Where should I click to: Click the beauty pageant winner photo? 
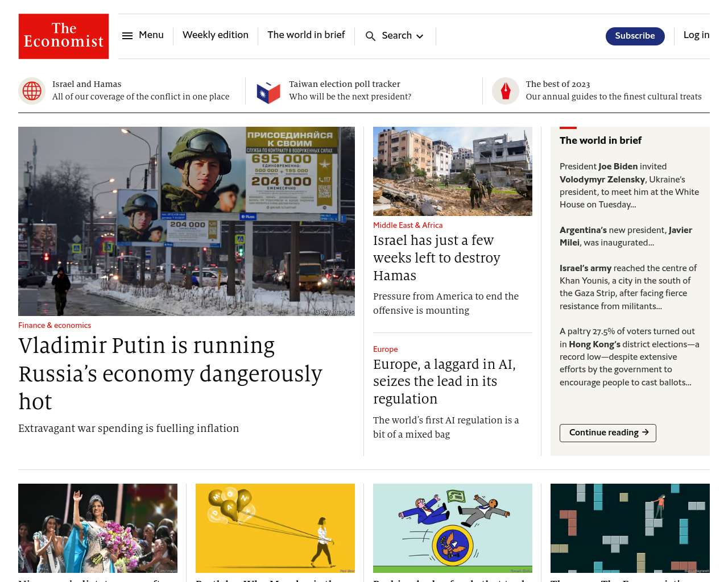tap(98, 529)
